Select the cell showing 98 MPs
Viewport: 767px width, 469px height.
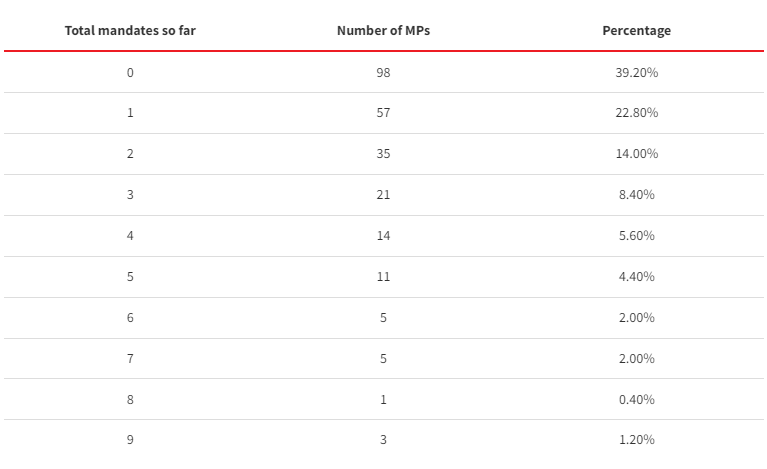pyautogui.click(x=384, y=72)
